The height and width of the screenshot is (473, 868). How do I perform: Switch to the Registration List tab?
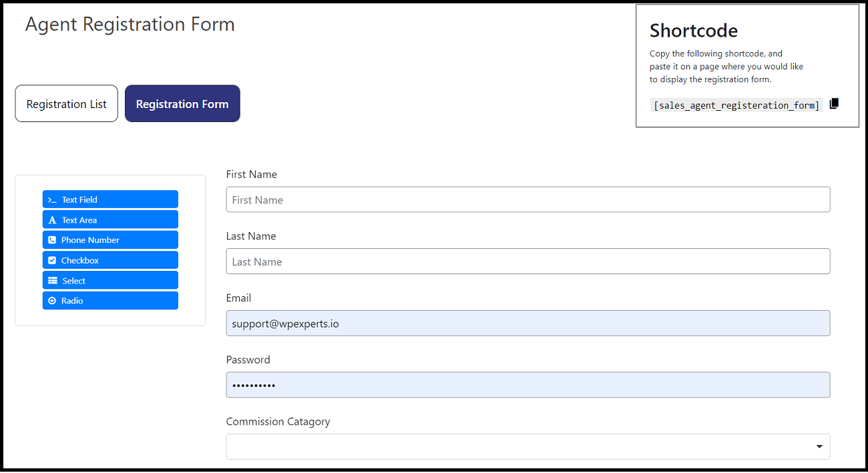pos(67,103)
